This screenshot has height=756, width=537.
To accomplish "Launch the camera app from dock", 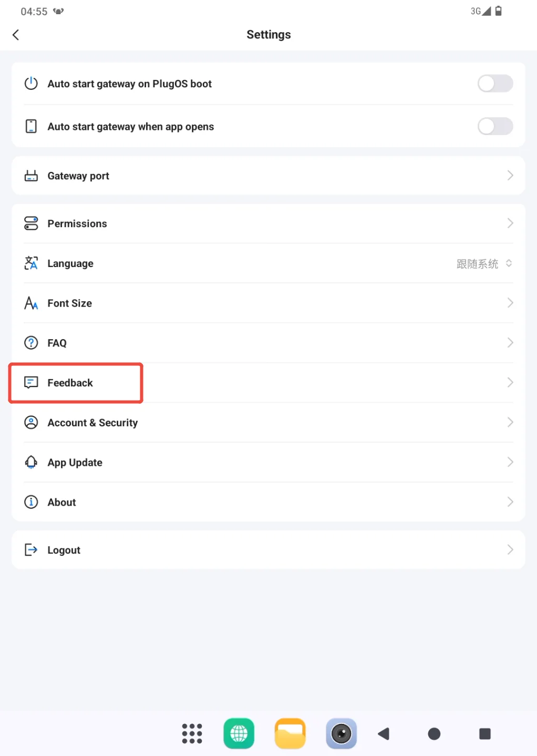I will (x=342, y=733).
